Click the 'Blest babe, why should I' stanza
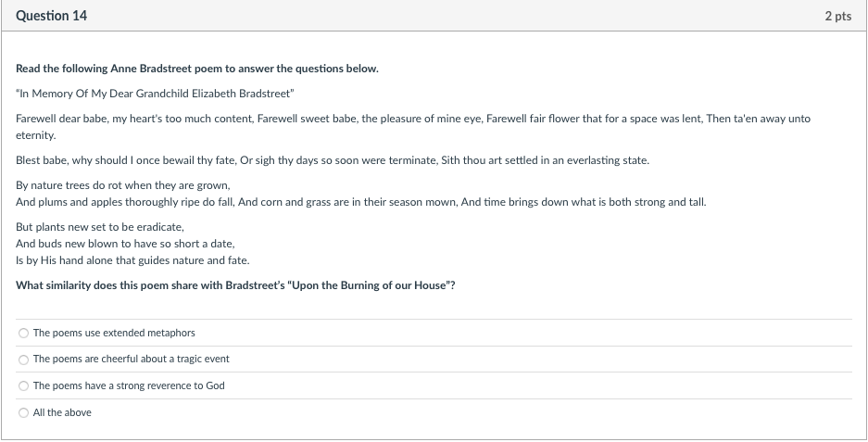 pyautogui.click(x=333, y=160)
